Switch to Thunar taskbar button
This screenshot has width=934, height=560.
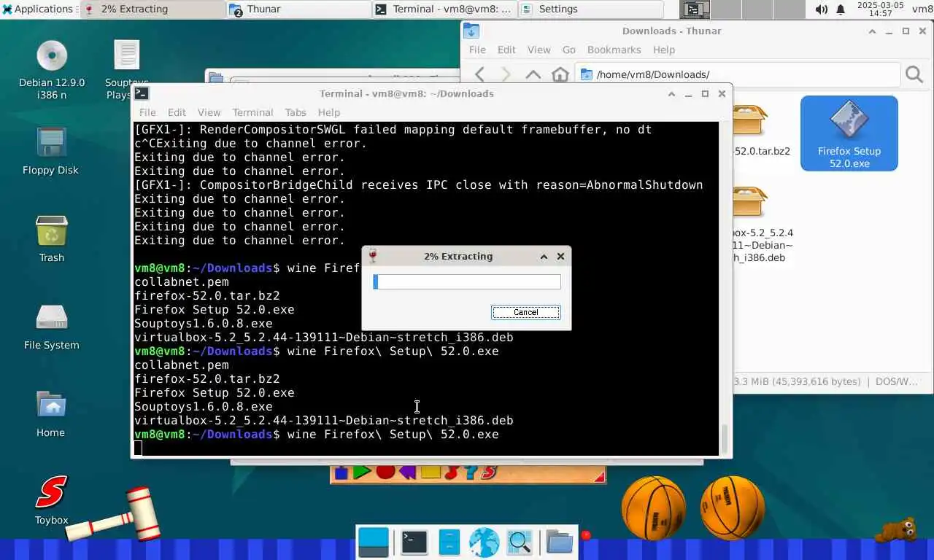pyautogui.click(x=298, y=9)
